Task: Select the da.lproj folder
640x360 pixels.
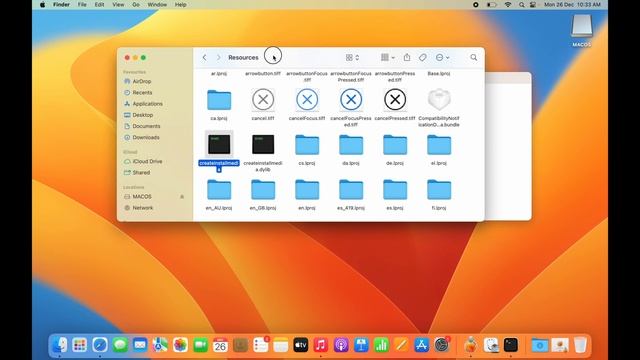Action: (351, 145)
